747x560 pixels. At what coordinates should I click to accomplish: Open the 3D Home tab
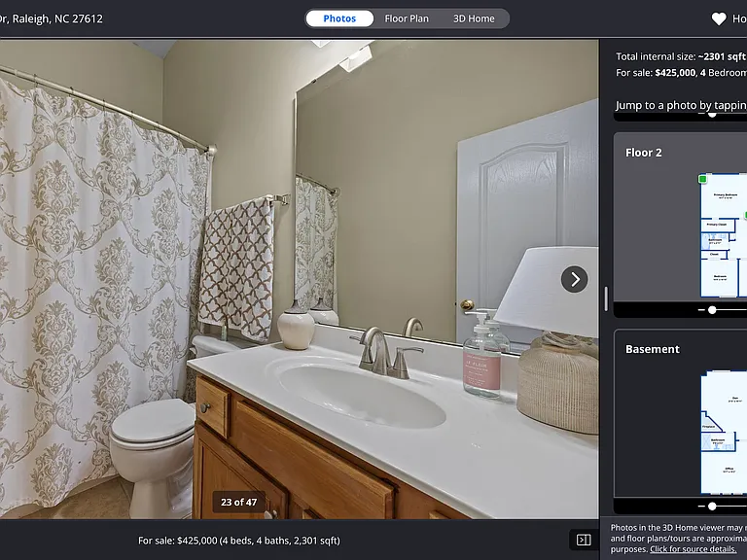coord(474,18)
